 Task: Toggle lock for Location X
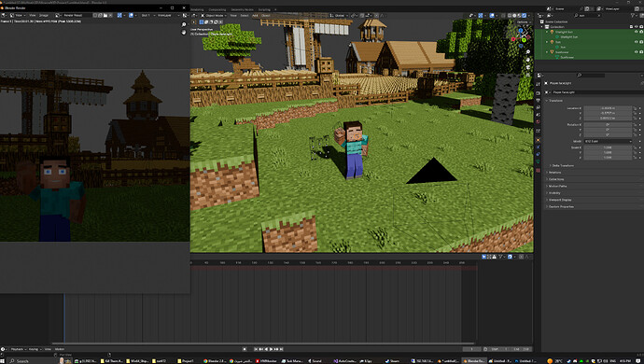click(x=635, y=108)
